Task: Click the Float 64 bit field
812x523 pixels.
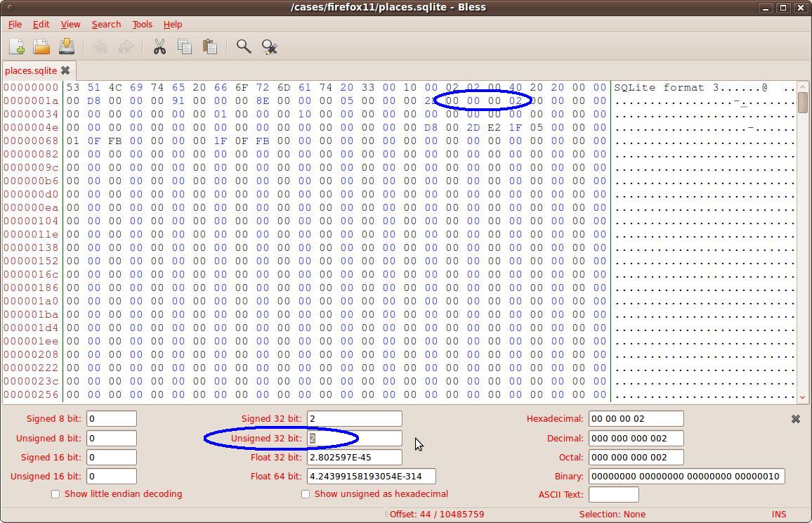Action: 372,477
